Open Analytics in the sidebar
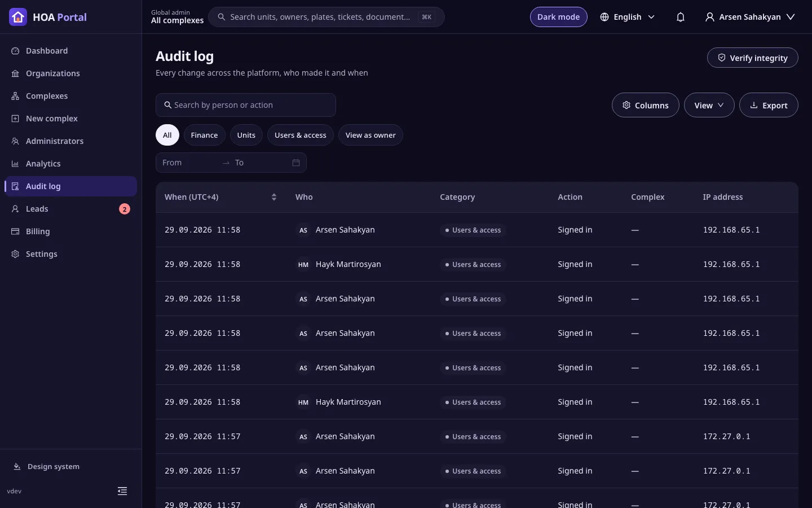The height and width of the screenshot is (508, 812). (x=70, y=164)
